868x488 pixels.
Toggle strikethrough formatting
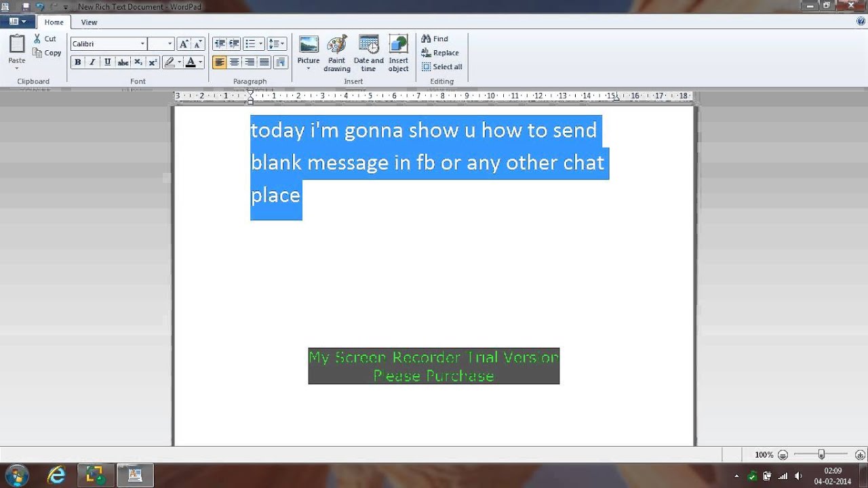(x=123, y=62)
